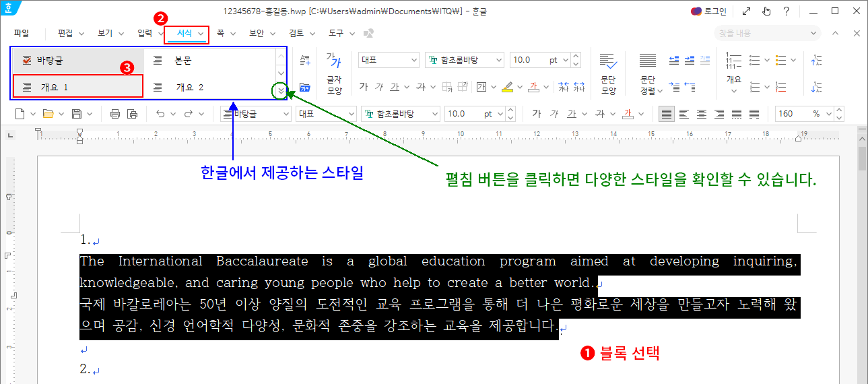Open ribbon font name 함초롬바탕 dropdown

[x=498, y=60]
